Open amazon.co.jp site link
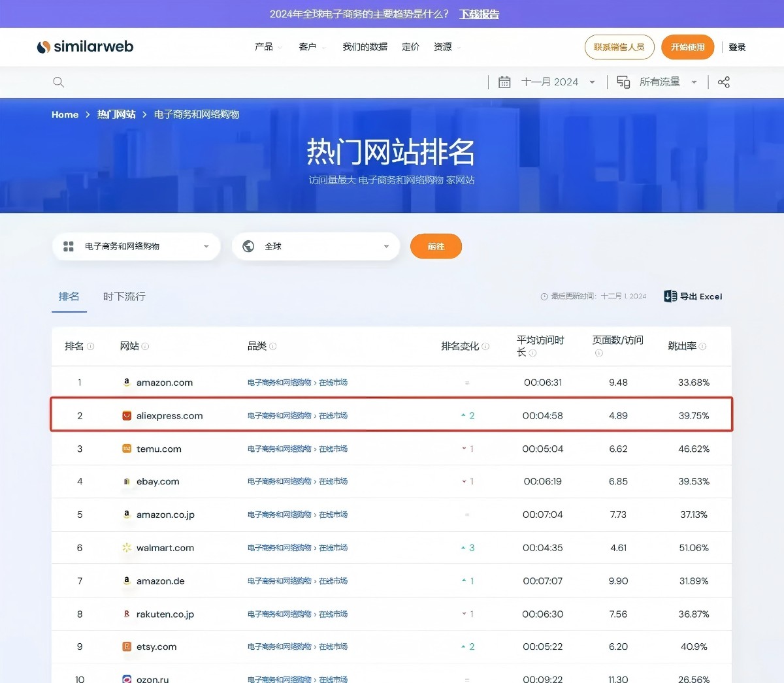 coord(165,515)
